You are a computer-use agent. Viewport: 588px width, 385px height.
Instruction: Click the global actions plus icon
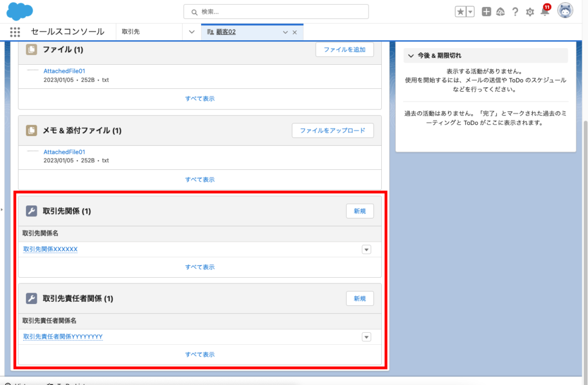coord(486,11)
